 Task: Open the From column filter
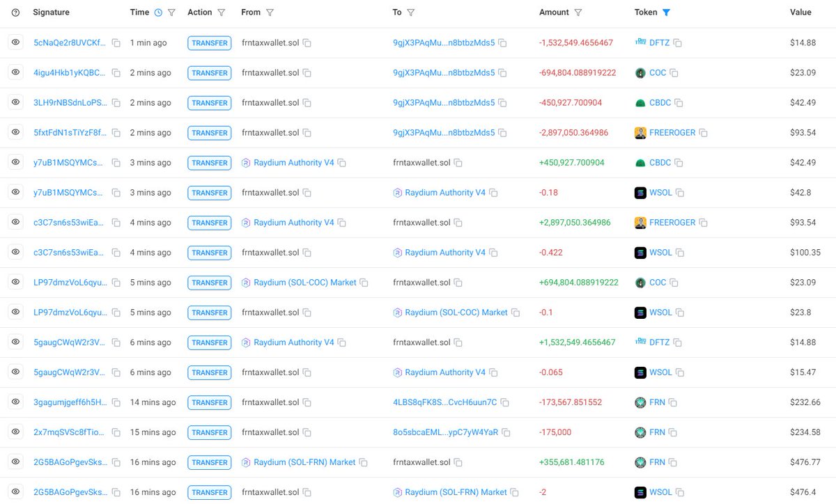click(270, 13)
